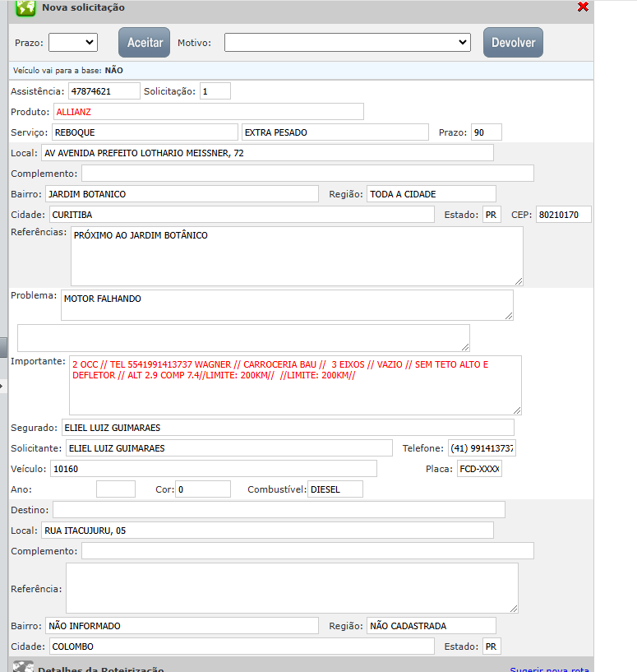
Task: Click the Problema text area MOTOR FALHANDO
Action: tap(287, 305)
